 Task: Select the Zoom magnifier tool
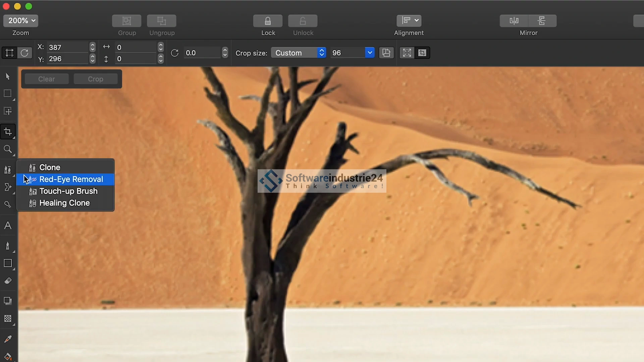8,149
